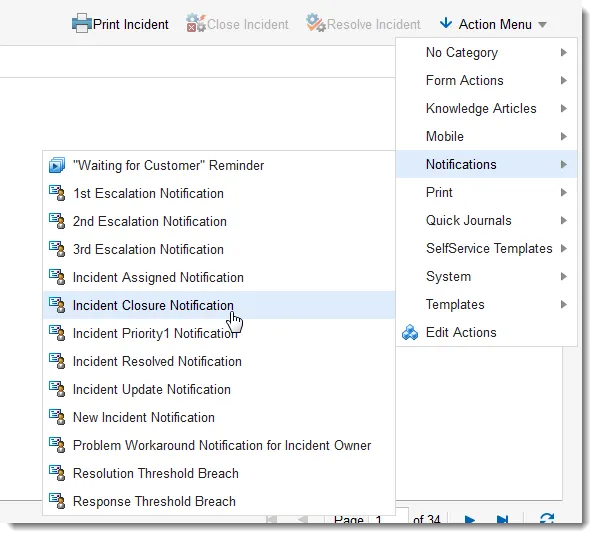Image resolution: width=597 pixels, height=538 pixels.
Task: Click the Response Threshold Breach icon
Action: 57,501
